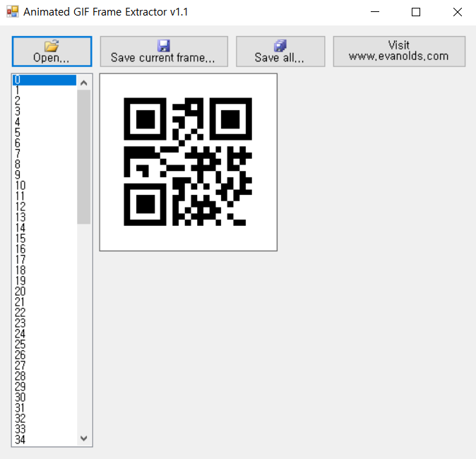476x459 pixels.
Task: Click the Save all... button
Action: (280, 52)
